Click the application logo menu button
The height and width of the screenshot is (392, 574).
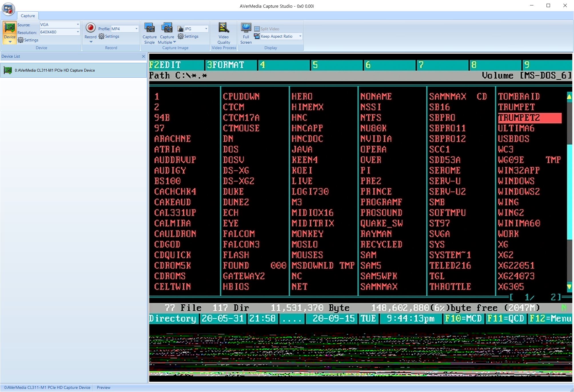click(8, 9)
